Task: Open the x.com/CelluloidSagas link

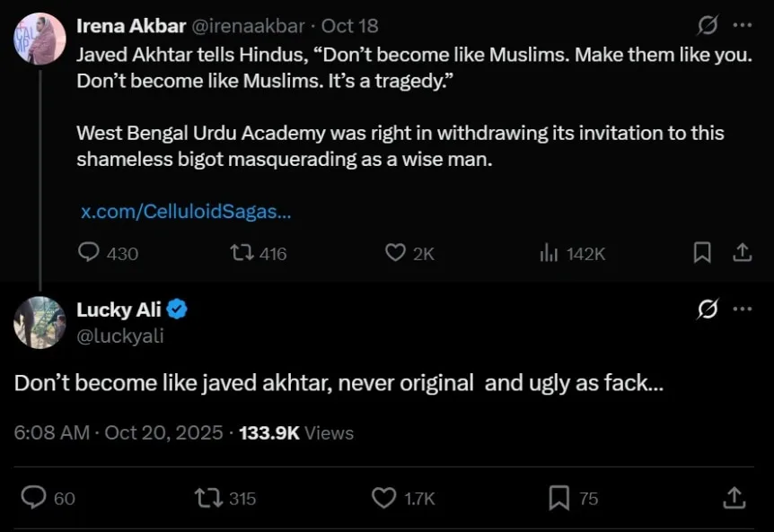Action: [x=186, y=212]
